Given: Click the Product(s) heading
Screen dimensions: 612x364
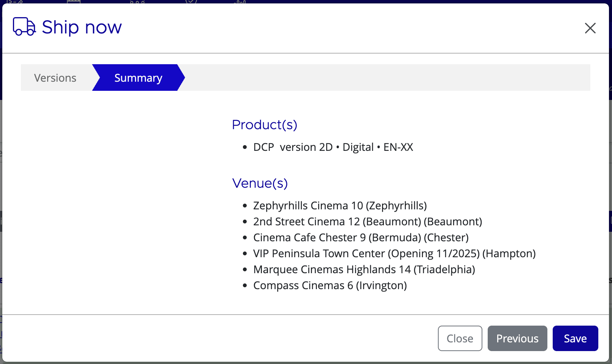Looking at the screenshot, I should 265,125.
